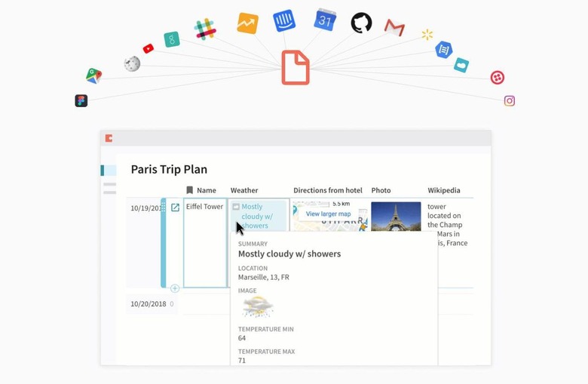Viewport: 588px width, 384px height.
Task: Click the Photo column header
Action: point(381,190)
